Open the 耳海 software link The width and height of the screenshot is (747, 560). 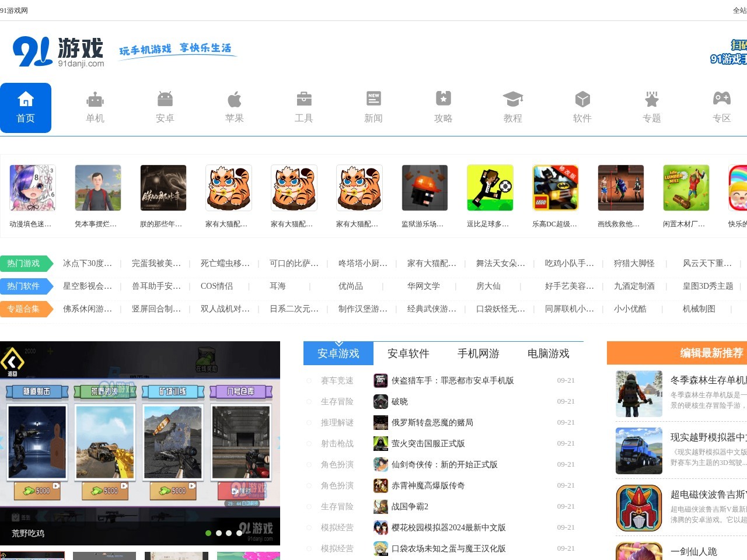pos(278,286)
